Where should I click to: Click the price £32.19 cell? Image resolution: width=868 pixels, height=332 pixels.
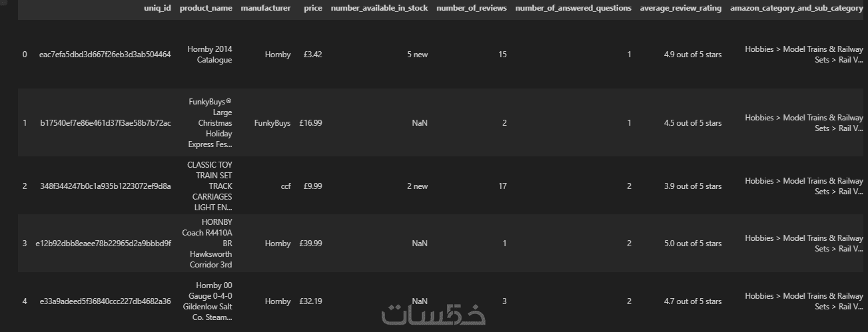coord(310,301)
